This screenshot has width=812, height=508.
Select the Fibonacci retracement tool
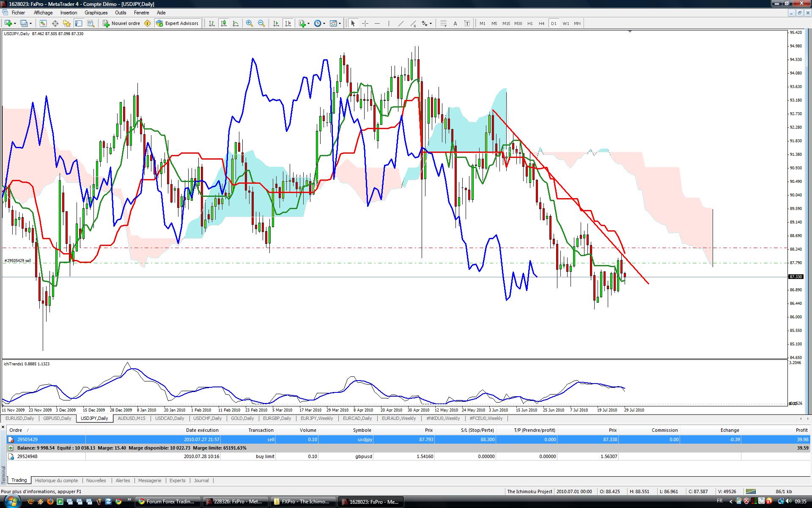pos(443,23)
